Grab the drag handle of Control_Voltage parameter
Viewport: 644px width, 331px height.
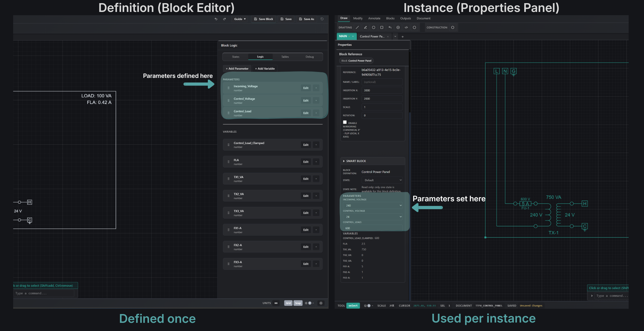[x=229, y=101]
